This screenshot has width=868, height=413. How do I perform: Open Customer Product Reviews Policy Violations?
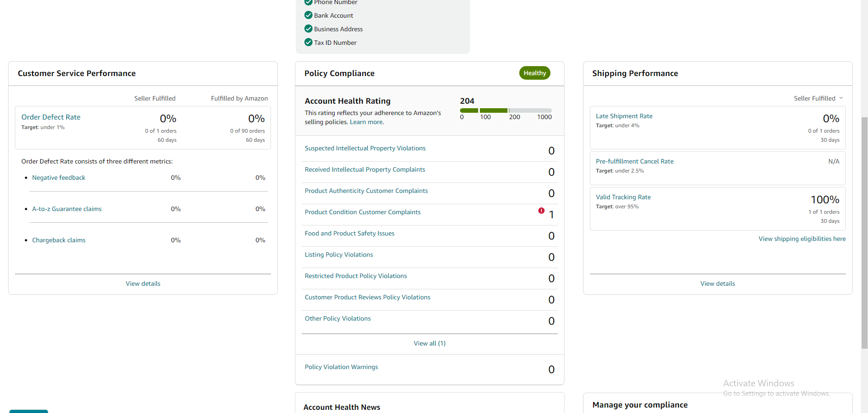coord(368,297)
